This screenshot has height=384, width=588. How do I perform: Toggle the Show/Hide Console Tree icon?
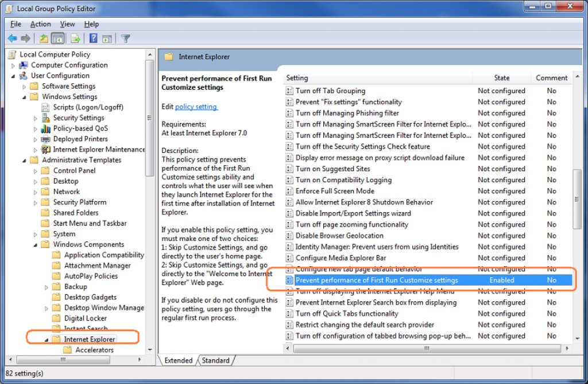click(x=58, y=39)
